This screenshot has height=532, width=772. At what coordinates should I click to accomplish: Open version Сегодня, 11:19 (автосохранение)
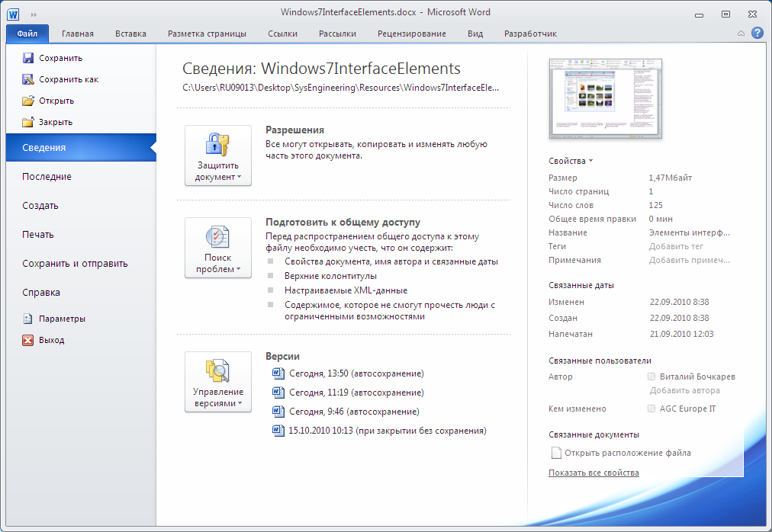click(x=356, y=393)
